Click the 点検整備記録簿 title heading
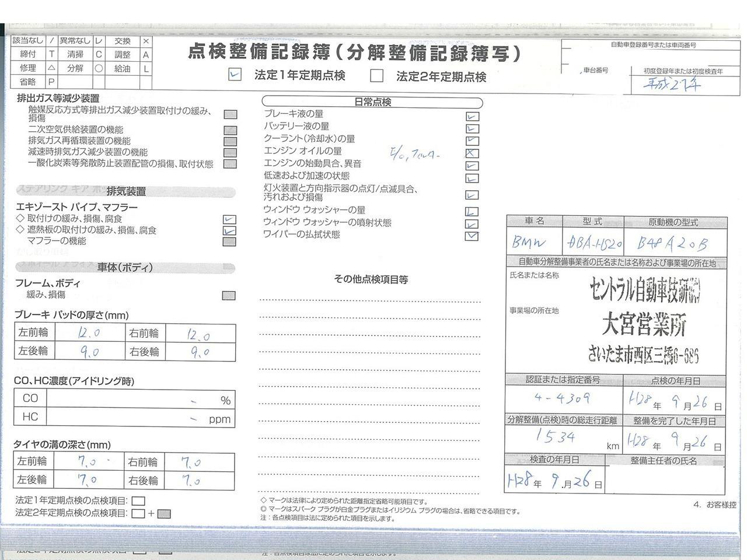 (355, 54)
